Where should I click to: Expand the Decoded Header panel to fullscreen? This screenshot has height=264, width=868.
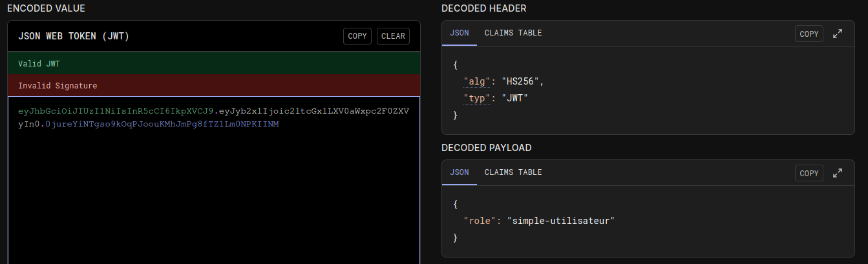coord(838,34)
